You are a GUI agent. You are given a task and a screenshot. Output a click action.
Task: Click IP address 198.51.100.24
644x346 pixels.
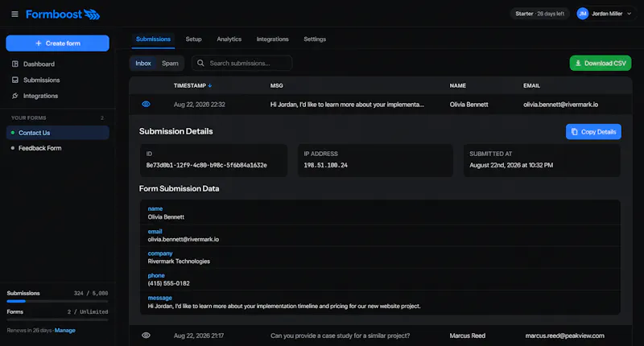click(x=326, y=165)
